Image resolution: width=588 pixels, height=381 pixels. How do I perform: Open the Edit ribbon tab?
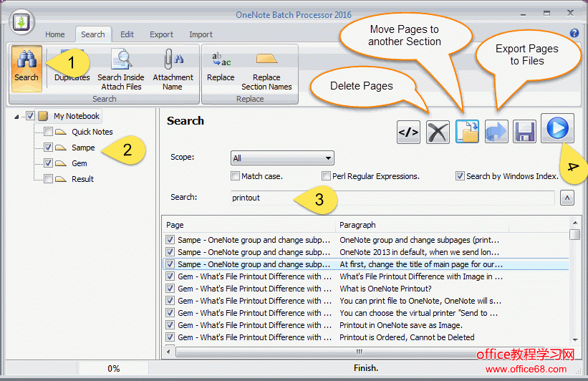pos(127,34)
